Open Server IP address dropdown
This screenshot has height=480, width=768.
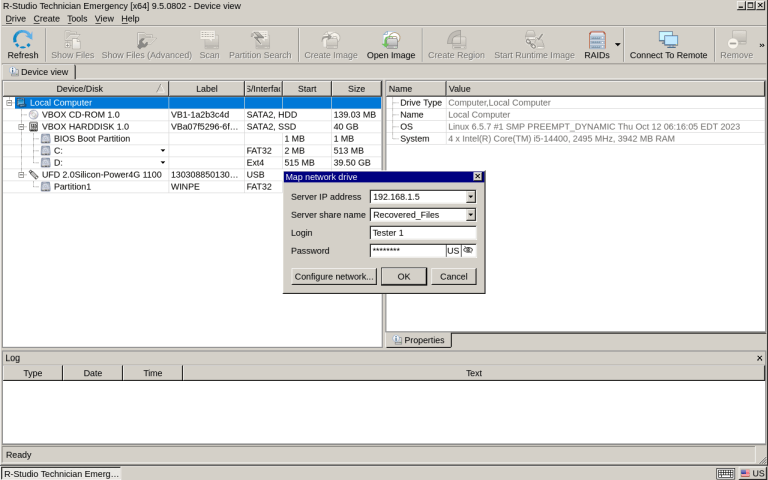coord(470,197)
